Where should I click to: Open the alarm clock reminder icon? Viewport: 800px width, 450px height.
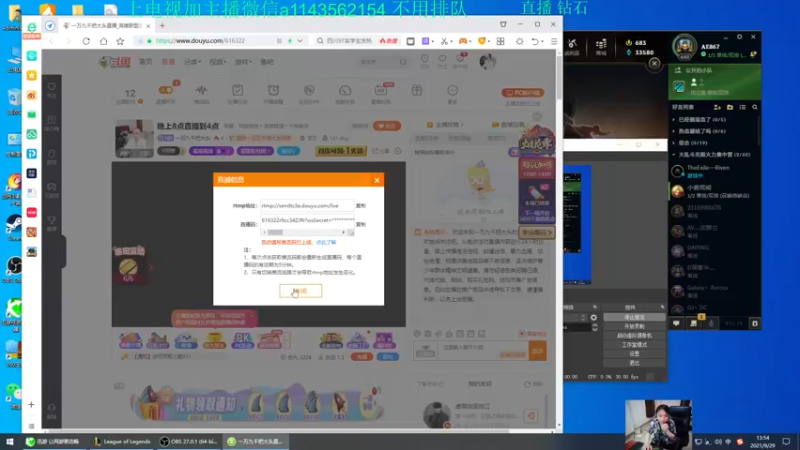pyautogui.click(x=273, y=90)
